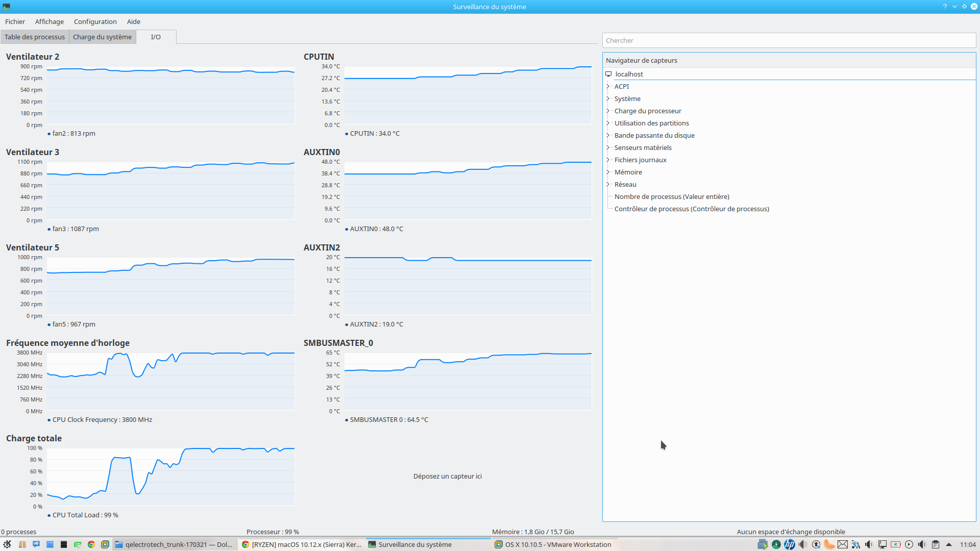
Task: Expand the Réseau sensor node
Action: (x=608, y=184)
